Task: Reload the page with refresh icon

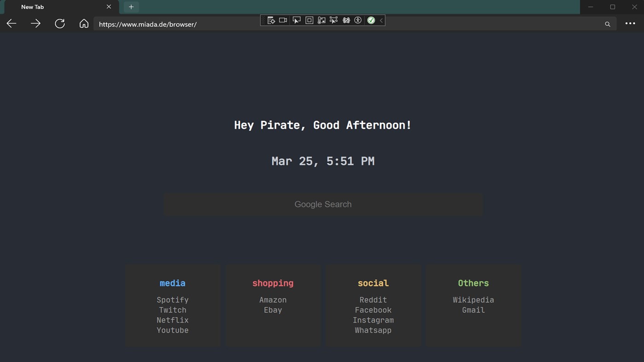Action: [x=60, y=23]
